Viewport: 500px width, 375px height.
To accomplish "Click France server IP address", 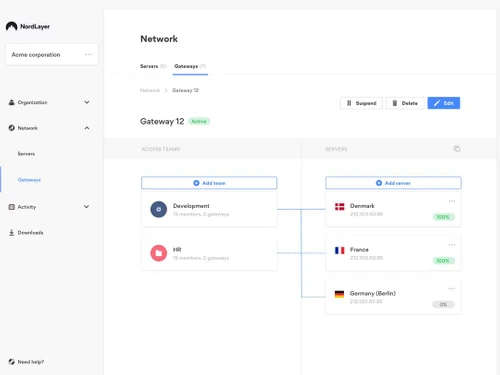I will pos(366,258).
